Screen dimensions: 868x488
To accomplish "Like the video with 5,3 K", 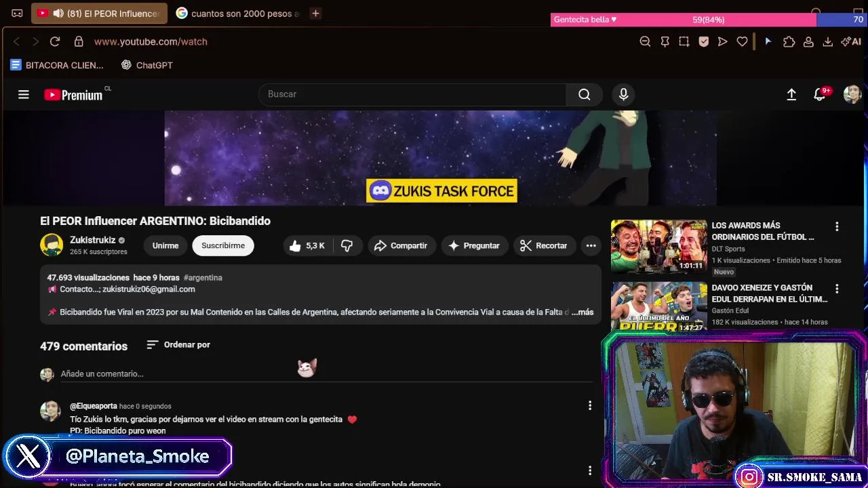I will (307, 245).
